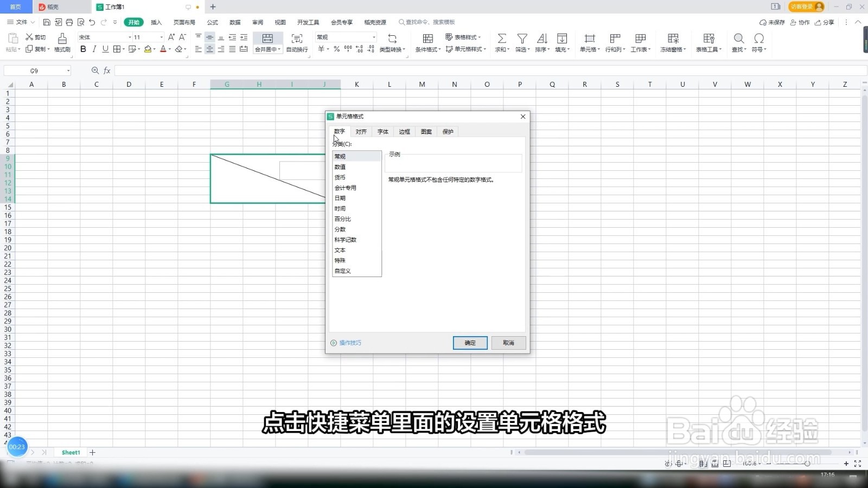The height and width of the screenshot is (488, 868).
Task: Open the number format dropdown (常规)
Action: 374,37
